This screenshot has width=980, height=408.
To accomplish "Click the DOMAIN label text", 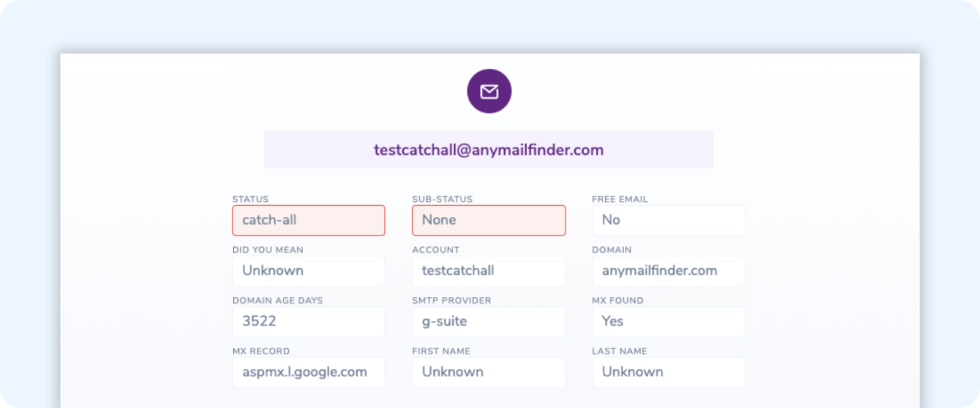I will (611, 250).
